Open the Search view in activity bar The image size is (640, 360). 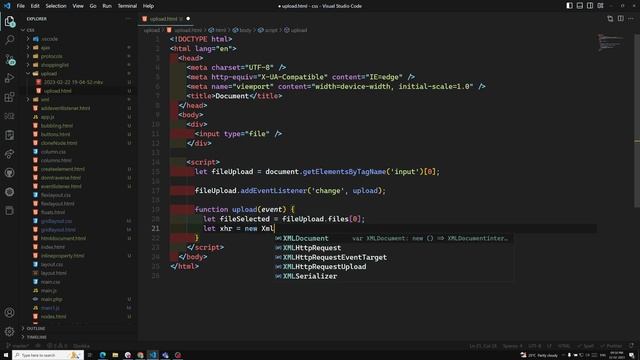coord(9,40)
